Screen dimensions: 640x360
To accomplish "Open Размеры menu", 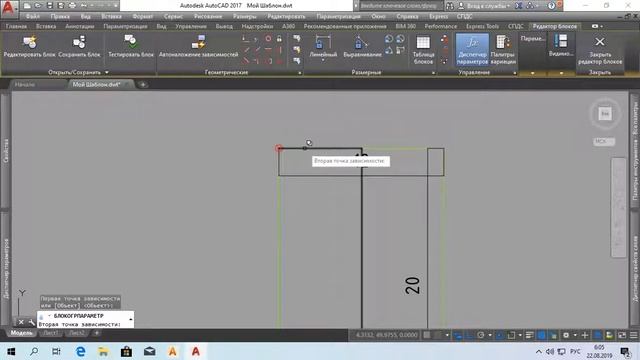I will tap(244, 16).
